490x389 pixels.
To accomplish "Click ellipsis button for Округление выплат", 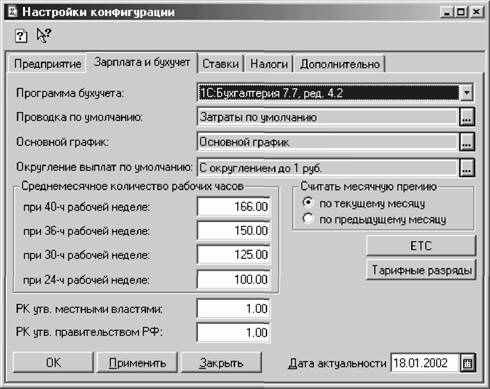I will [x=467, y=168].
